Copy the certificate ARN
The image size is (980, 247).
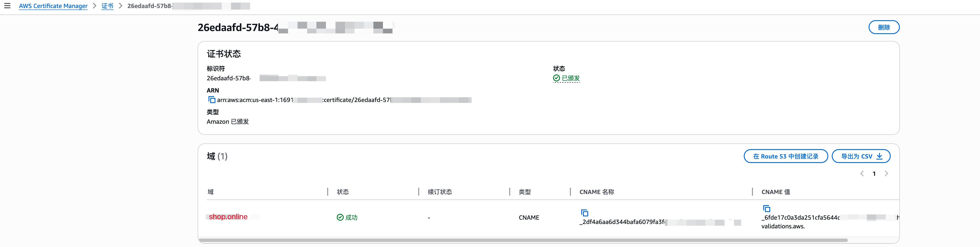[212, 100]
